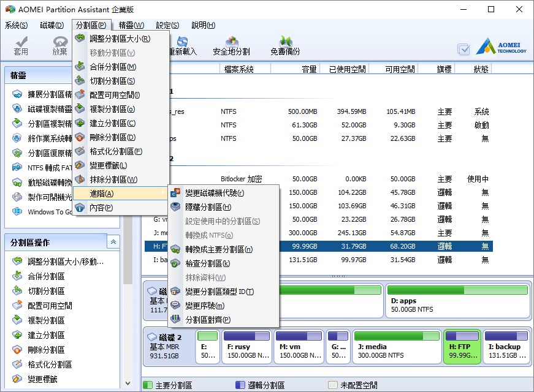Image resolution: width=534 pixels, height=392 pixels.
Task: Click the 容量 column header
Action: pos(309,69)
